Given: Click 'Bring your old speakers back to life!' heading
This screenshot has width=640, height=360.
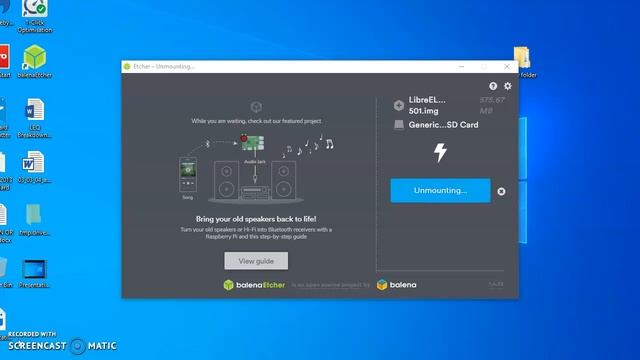Looking at the screenshot, I should tap(256, 219).
